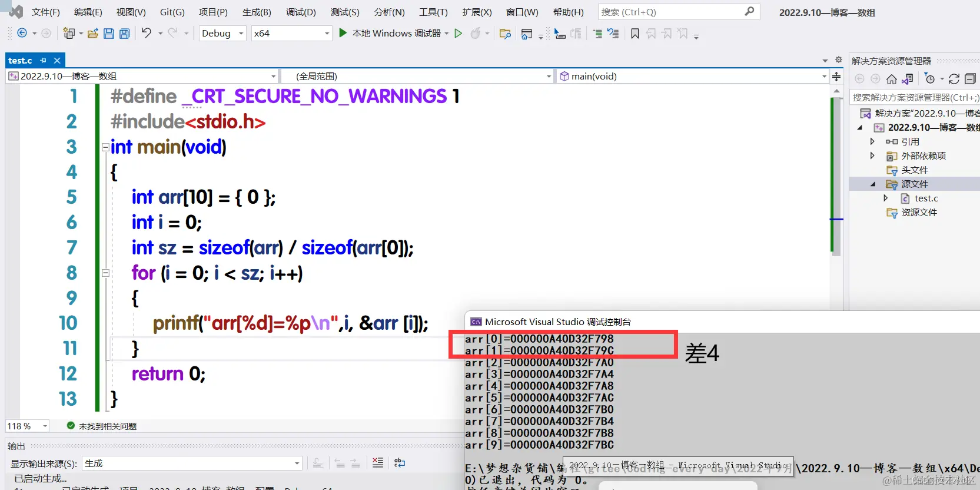Open the editor tab settings gear icon
The image size is (980, 490).
(x=839, y=60)
